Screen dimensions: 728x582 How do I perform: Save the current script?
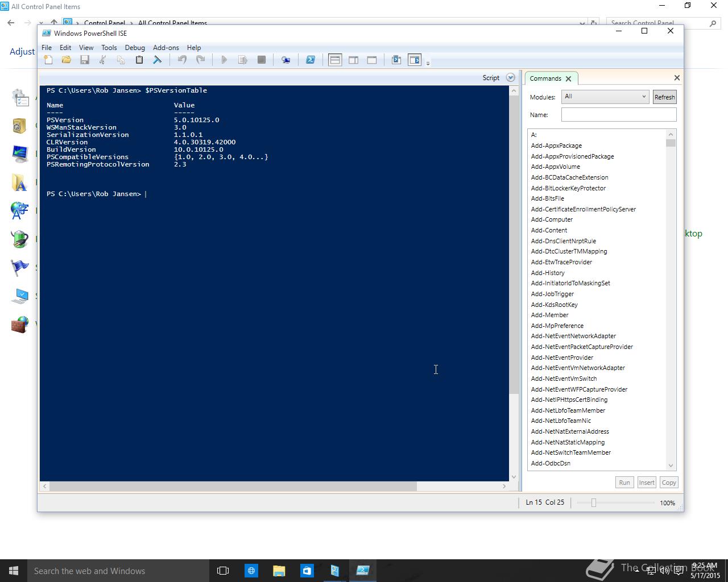pyautogui.click(x=85, y=60)
